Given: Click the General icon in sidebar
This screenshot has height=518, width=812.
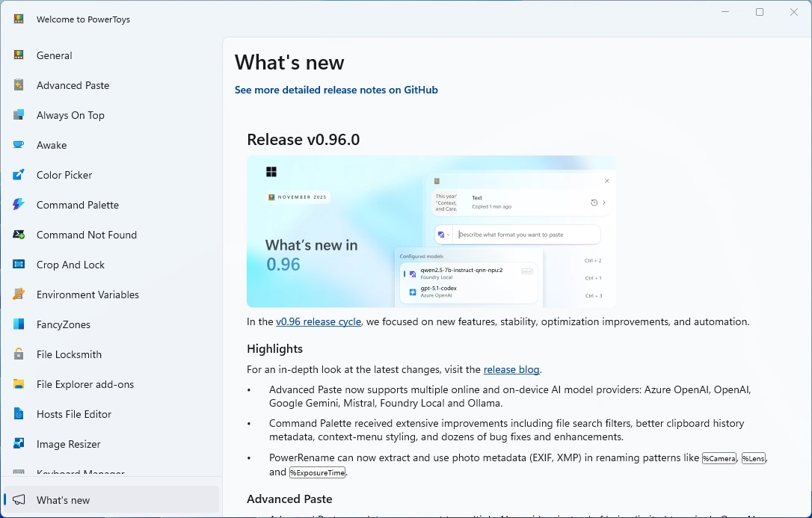Looking at the screenshot, I should coord(19,55).
